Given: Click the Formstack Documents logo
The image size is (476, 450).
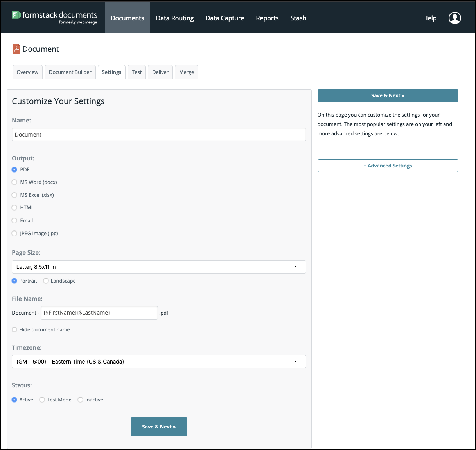Looking at the screenshot, I should click(54, 17).
